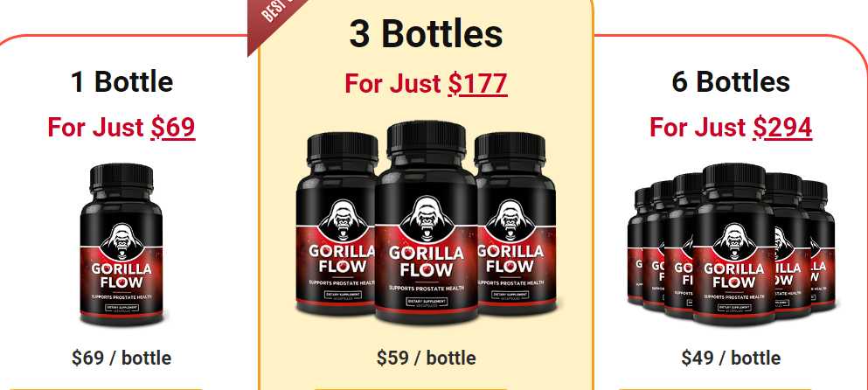The width and height of the screenshot is (868, 390).
Task: Select the 3 Bottles heading
Action: tap(426, 34)
